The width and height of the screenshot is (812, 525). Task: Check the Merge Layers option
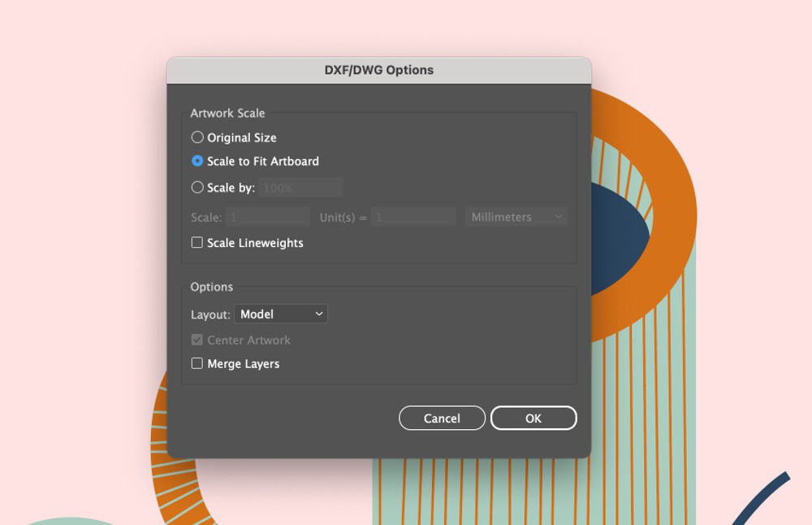click(196, 363)
